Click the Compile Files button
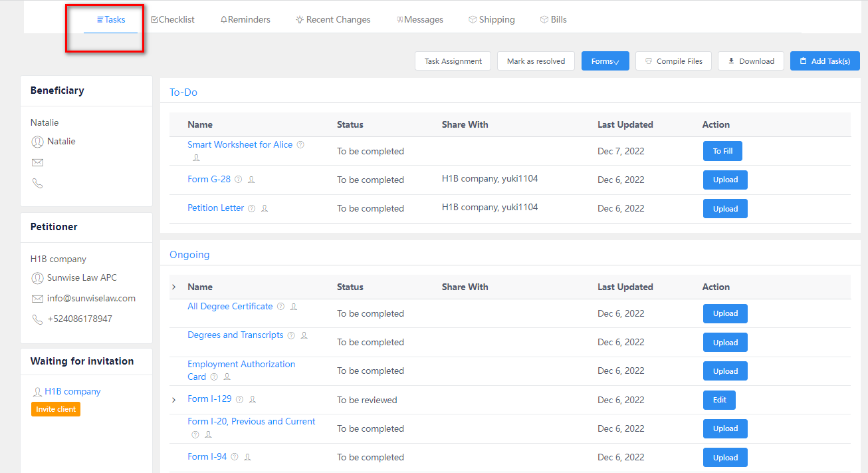This screenshot has height=473, width=868. [x=673, y=61]
